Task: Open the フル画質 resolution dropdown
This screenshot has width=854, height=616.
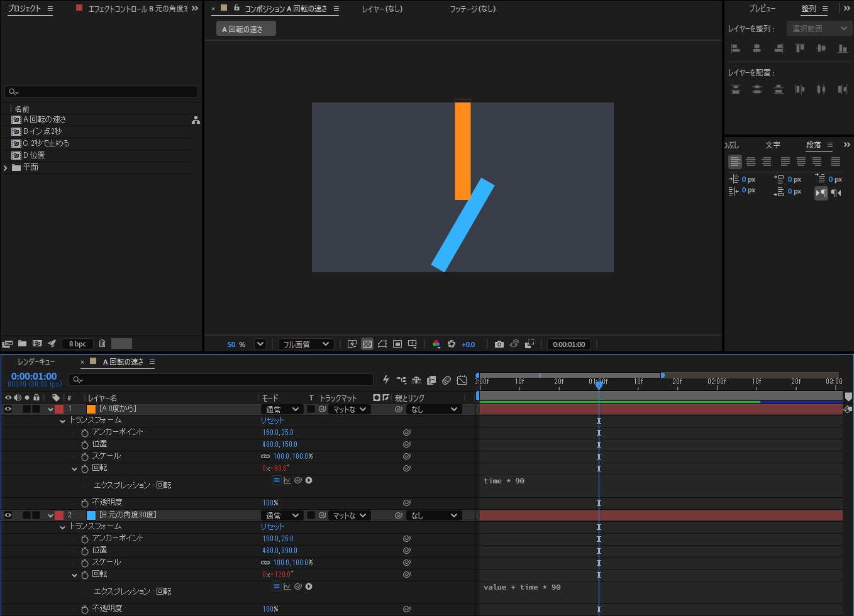Action: coord(306,344)
